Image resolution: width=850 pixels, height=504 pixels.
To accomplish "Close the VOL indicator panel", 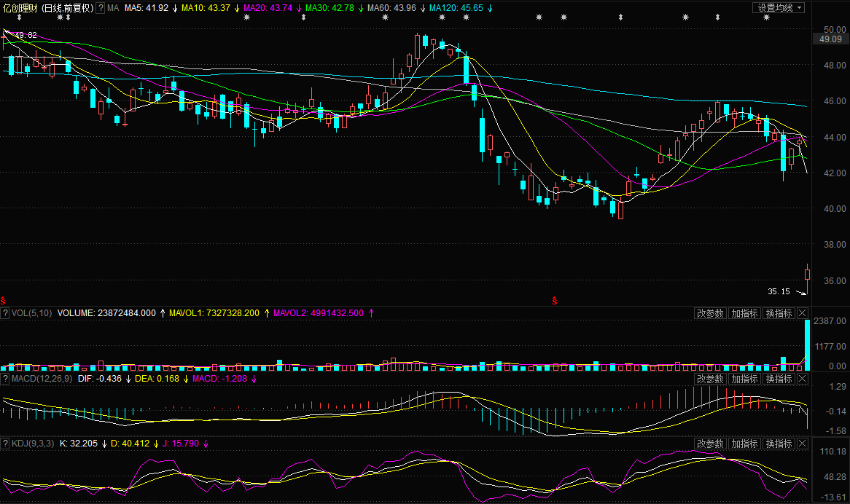I will pyautogui.click(x=803, y=313).
